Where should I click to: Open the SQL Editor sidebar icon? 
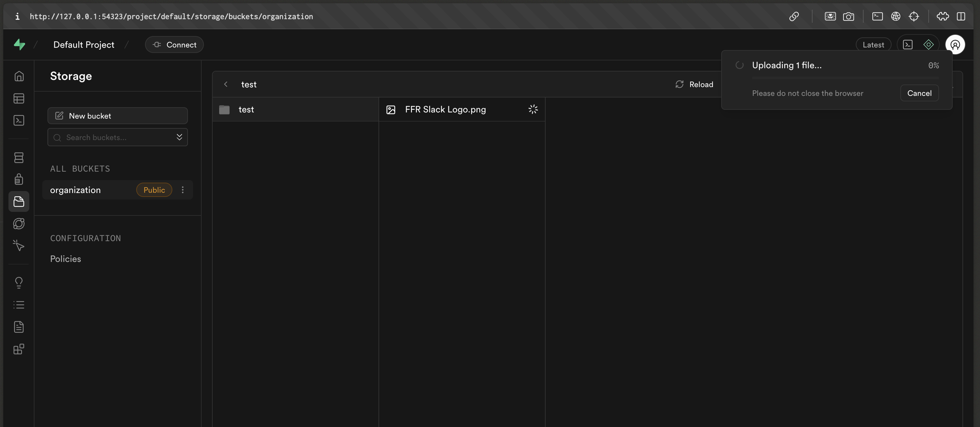pos(19,121)
